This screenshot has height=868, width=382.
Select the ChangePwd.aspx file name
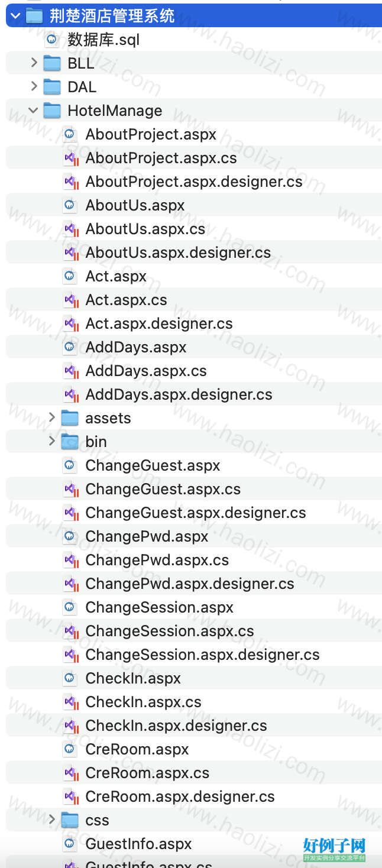point(147,536)
